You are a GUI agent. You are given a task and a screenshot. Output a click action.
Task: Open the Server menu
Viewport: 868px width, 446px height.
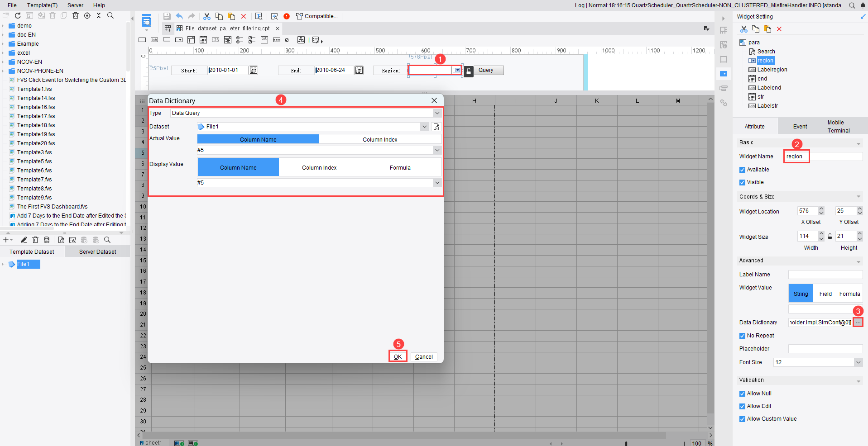(75, 5)
